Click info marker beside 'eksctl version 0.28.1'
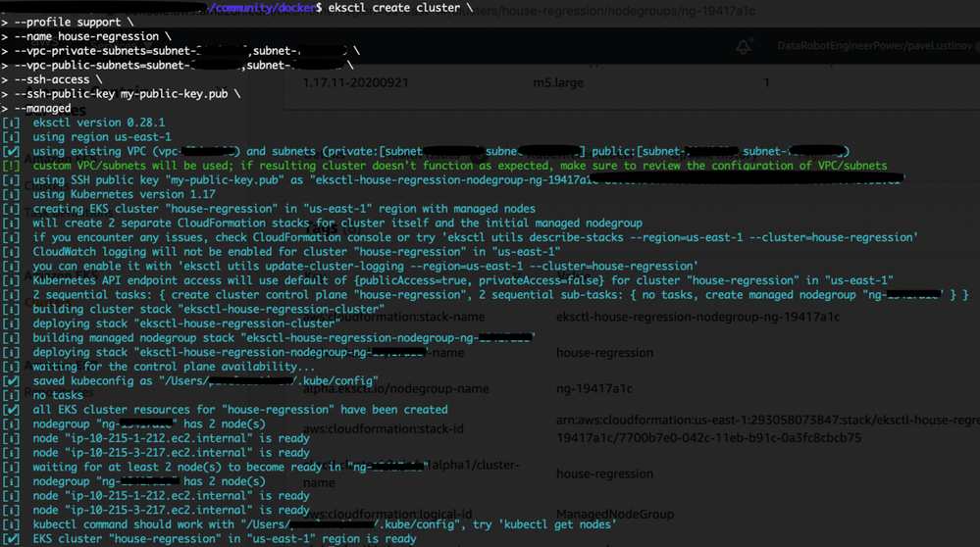Screen dimensions: 980x547 (11, 124)
